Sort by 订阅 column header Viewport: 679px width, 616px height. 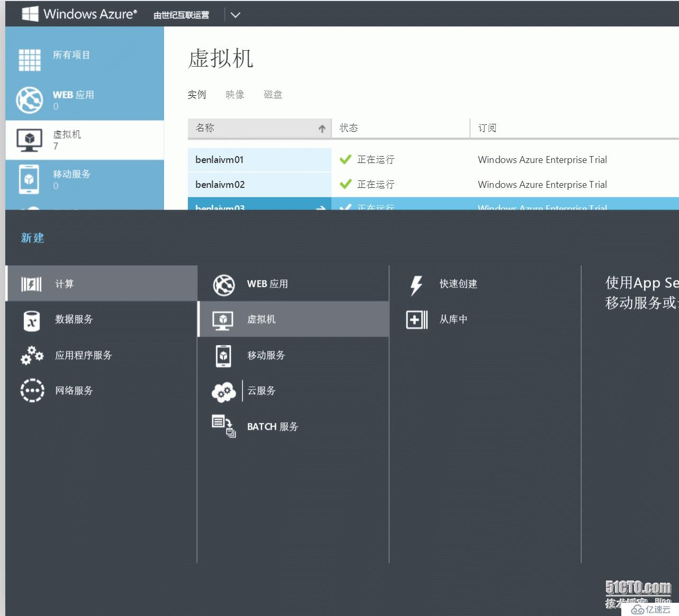point(575,128)
